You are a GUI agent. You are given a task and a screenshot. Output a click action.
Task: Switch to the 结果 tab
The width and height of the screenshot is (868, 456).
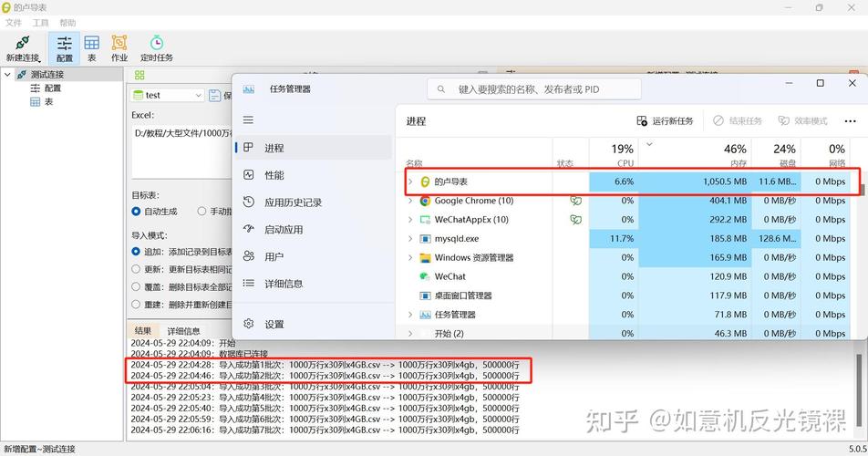143,330
